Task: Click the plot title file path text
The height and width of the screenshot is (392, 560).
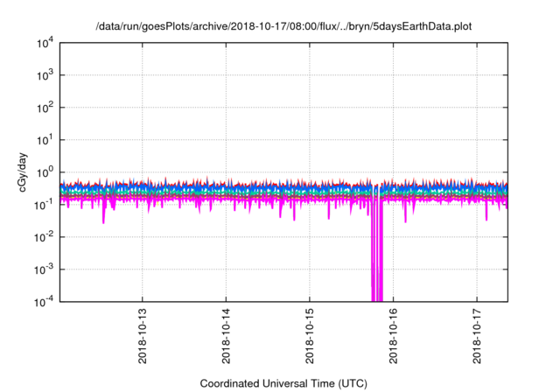Action: (x=283, y=26)
